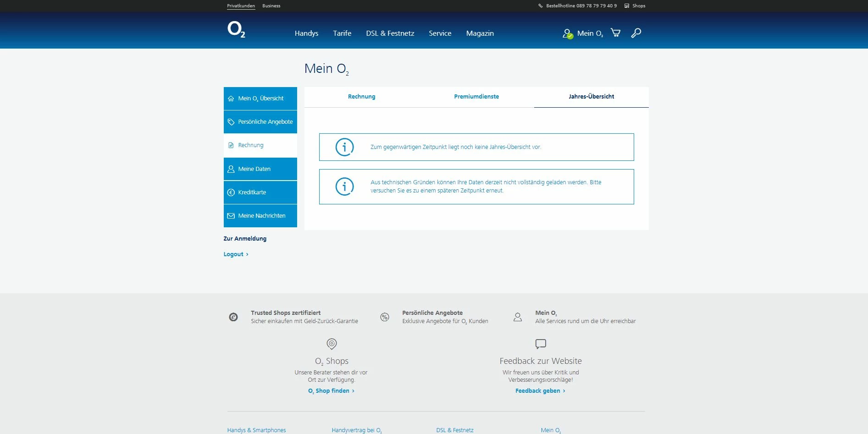Open the Mein O2 footer column link
The height and width of the screenshot is (434, 868).
tap(551, 430)
